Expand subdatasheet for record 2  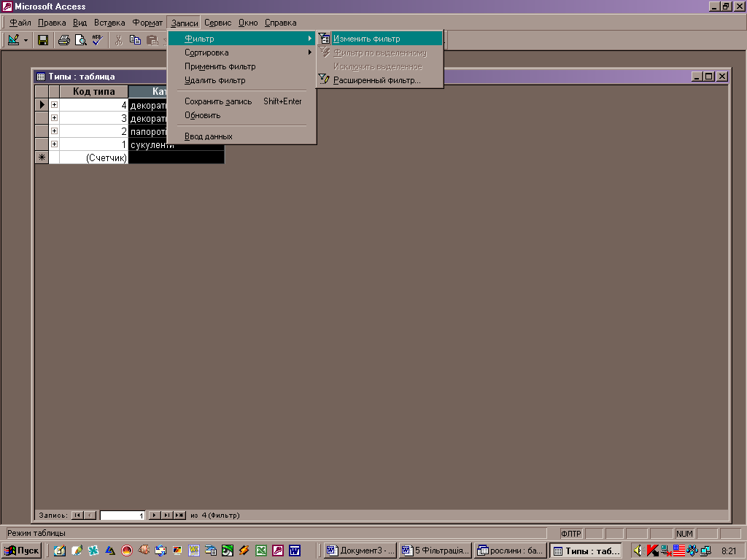(x=54, y=131)
